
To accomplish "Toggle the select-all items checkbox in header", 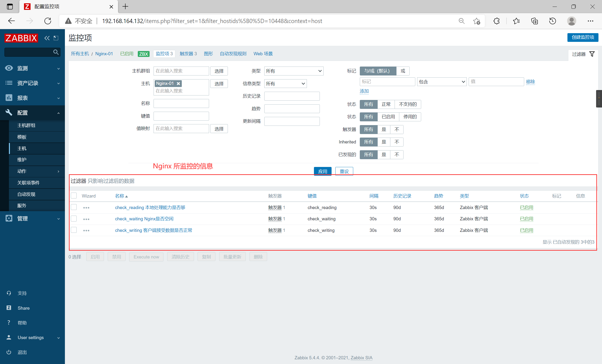I will (x=74, y=196).
